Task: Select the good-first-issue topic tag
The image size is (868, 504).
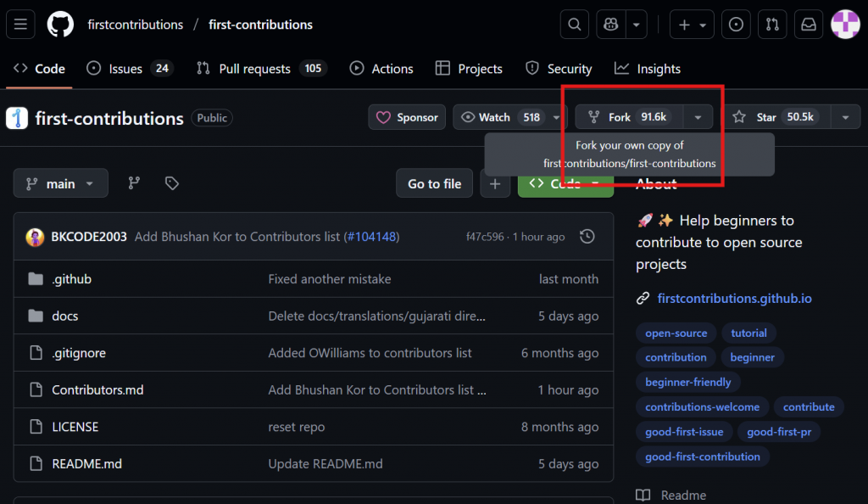Action: [684, 432]
